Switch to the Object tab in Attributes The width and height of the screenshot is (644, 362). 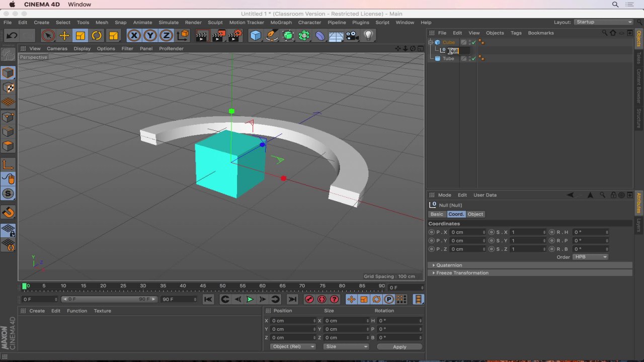pyautogui.click(x=475, y=214)
